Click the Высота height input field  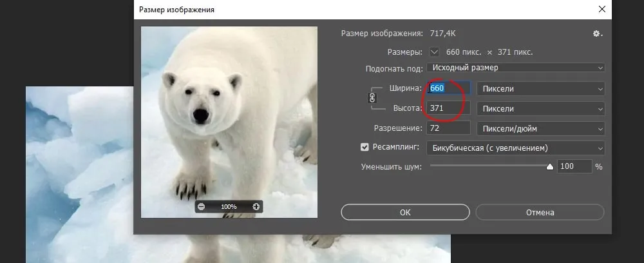click(x=449, y=108)
